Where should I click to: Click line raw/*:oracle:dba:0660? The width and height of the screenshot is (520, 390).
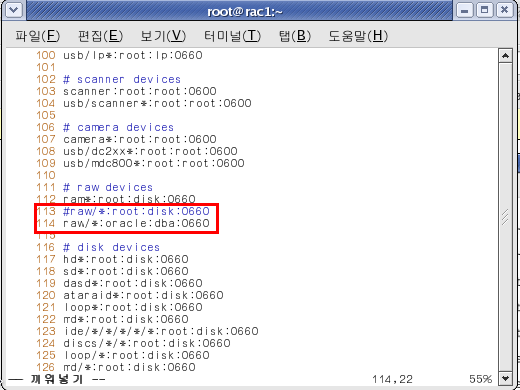[x=136, y=223]
